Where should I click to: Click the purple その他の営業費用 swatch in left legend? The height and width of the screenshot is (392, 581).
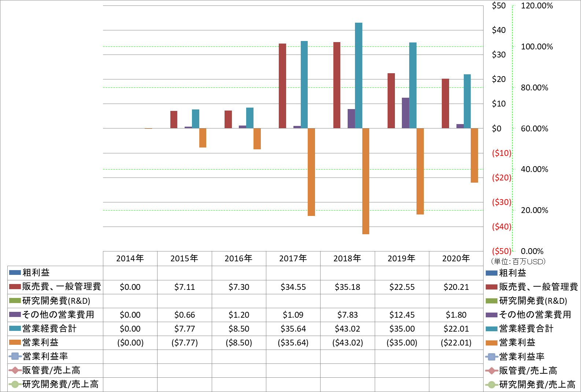pyautogui.click(x=15, y=314)
